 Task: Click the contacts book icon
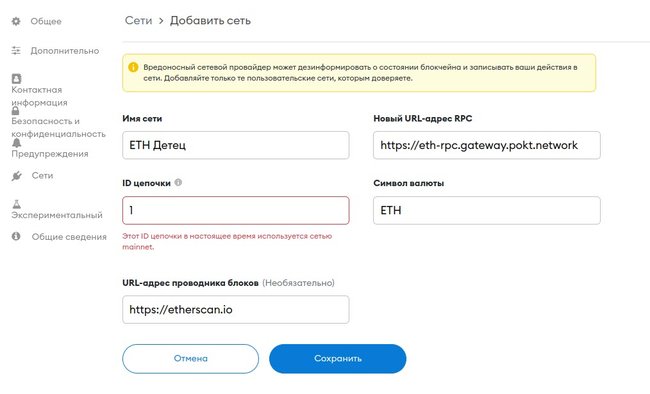point(16,78)
